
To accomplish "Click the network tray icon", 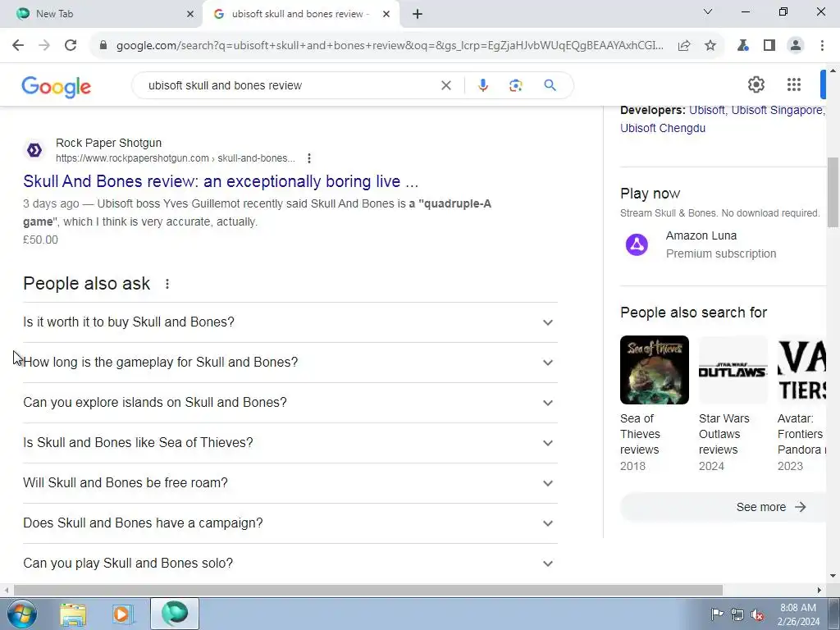I will coord(737,614).
